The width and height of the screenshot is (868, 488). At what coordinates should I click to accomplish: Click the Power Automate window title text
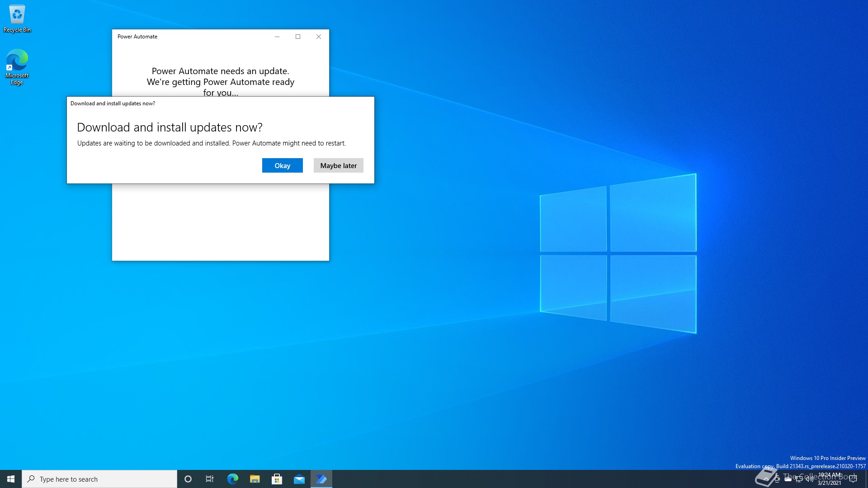point(137,37)
